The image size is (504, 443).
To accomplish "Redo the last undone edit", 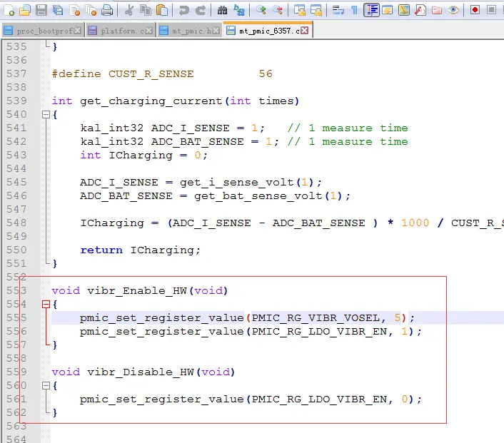I will (x=201, y=10).
